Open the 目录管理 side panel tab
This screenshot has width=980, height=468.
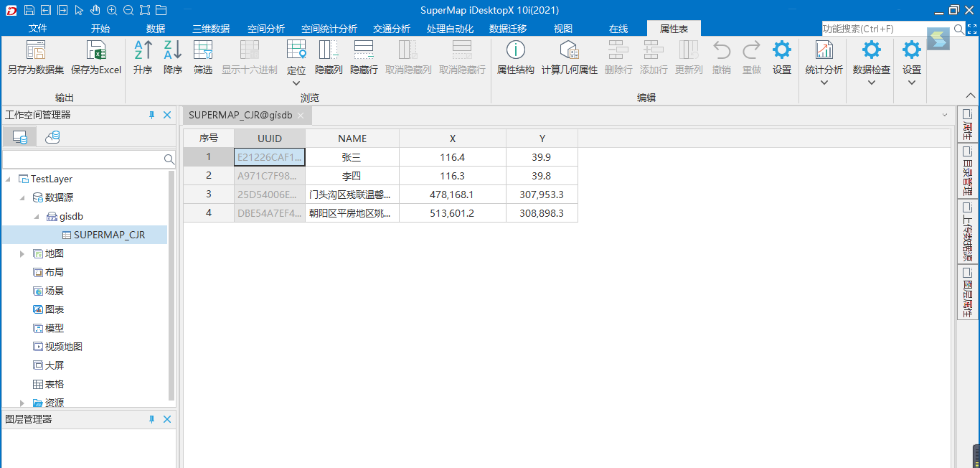coord(968,172)
